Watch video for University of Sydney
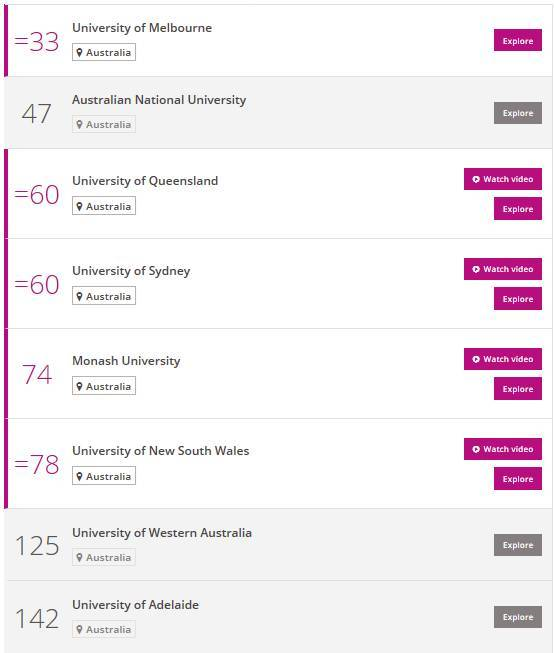Viewport: 554px width, 653px height. (503, 269)
